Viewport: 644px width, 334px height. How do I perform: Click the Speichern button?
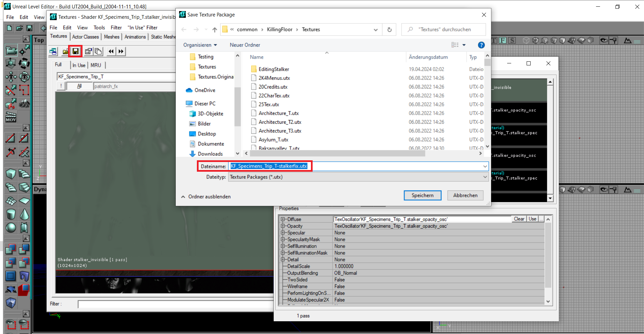(x=422, y=195)
